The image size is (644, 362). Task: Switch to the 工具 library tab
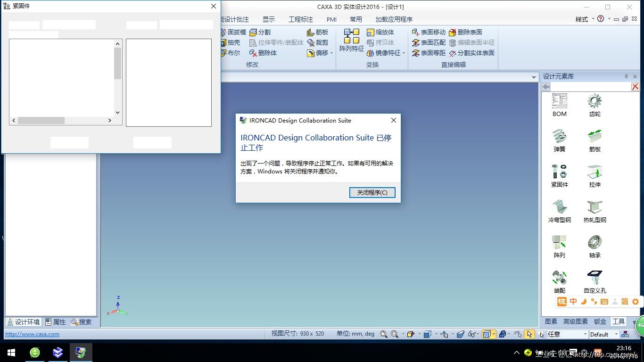tap(619, 321)
